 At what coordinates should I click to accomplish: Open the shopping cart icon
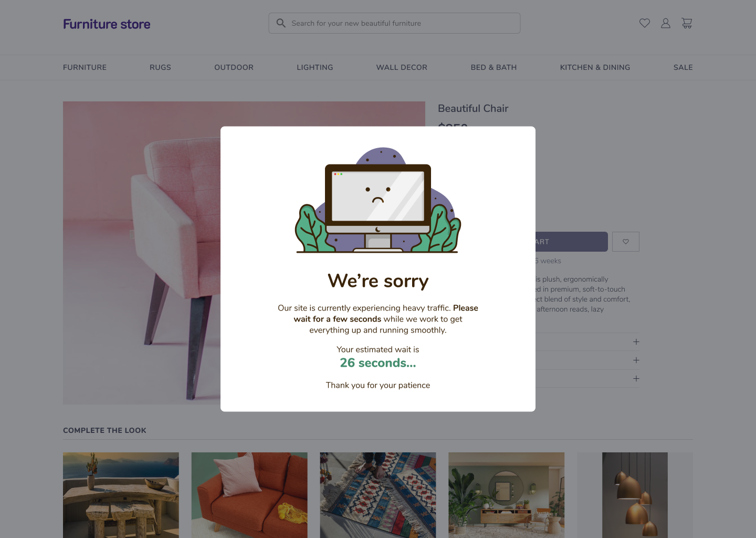(x=687, y=23)
